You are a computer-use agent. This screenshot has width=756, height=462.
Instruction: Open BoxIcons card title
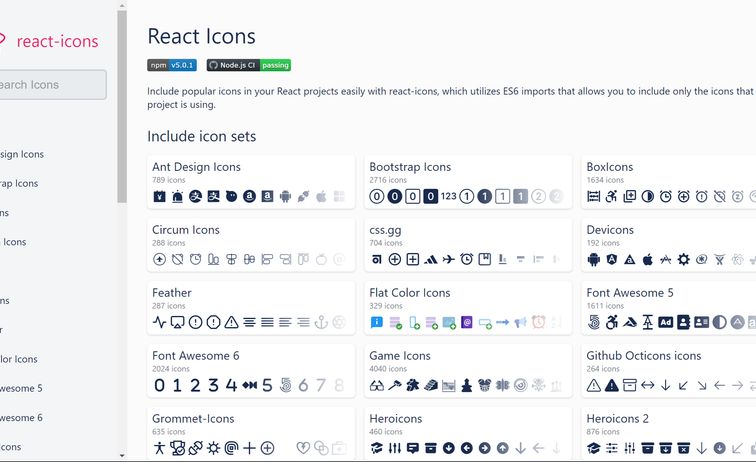point(609,167)
